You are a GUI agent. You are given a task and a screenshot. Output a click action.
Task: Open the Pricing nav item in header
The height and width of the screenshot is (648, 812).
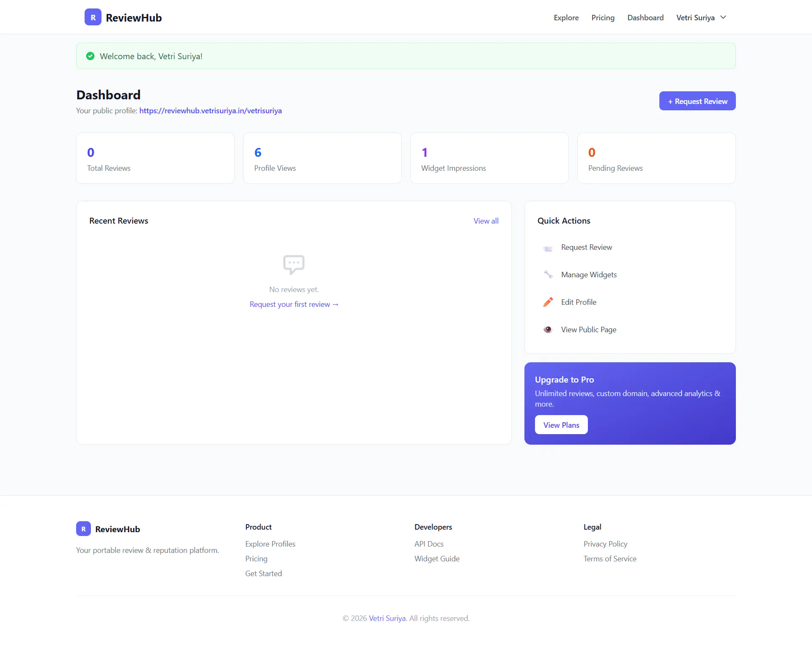click(x=603, y=17)
